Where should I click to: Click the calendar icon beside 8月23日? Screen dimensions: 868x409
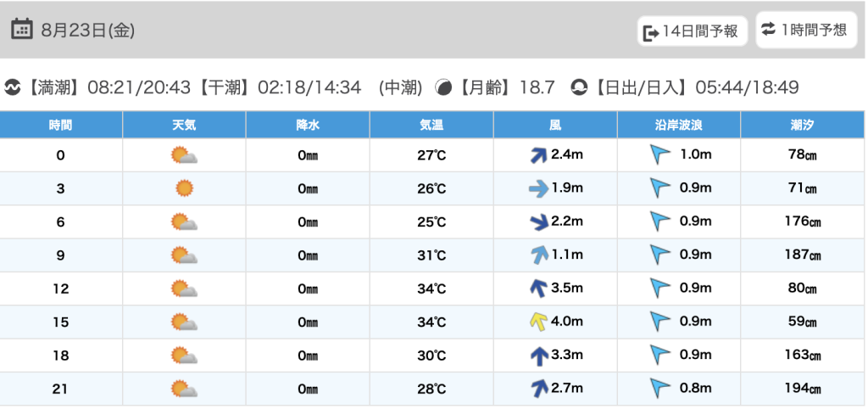click(x=22, y=30)
